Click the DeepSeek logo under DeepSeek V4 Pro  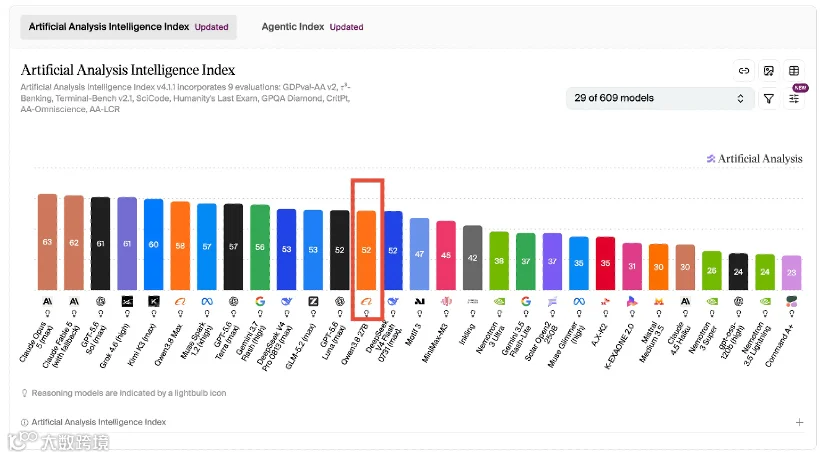287,301
